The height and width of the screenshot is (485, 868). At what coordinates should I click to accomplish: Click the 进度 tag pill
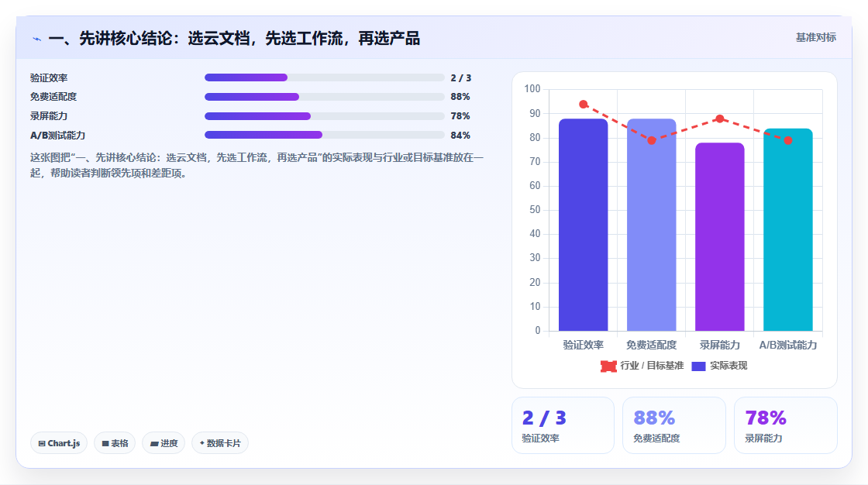pos(164,443)
